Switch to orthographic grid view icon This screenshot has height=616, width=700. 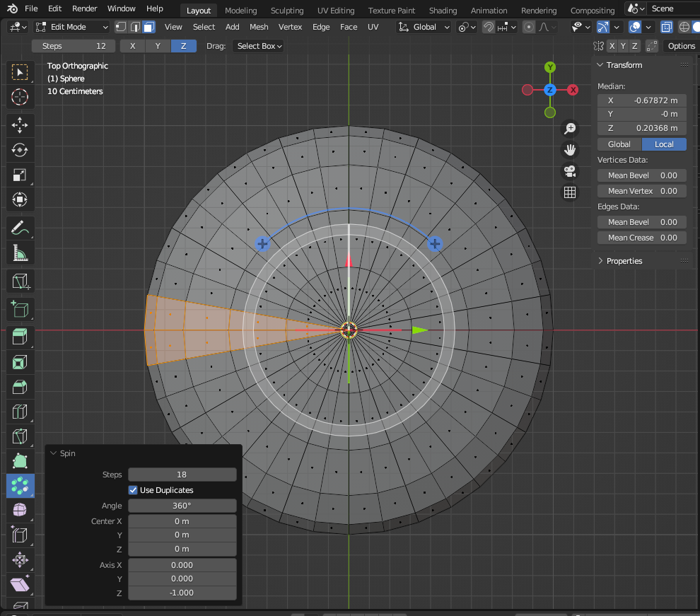pyautogui.click(x=570, y=192)
